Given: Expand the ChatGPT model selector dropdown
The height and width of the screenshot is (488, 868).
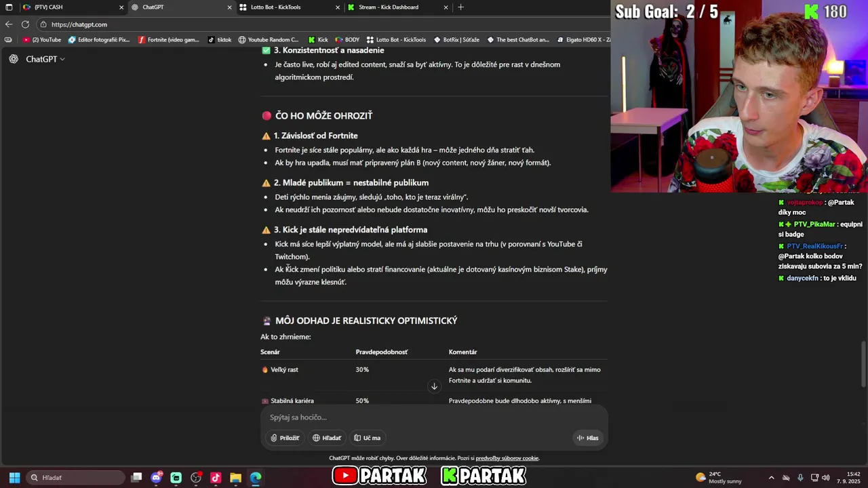Looking at the screenshot, I should 45,59.
